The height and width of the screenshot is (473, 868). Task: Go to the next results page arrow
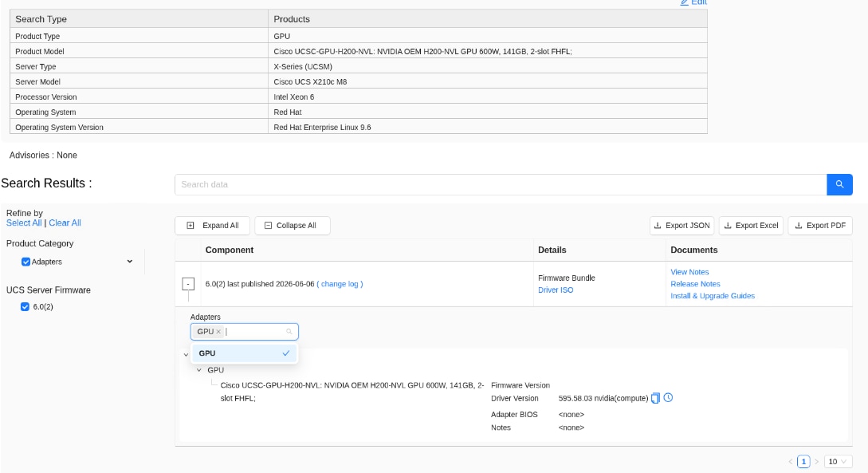pyautogui.click(x=816, y=461)
